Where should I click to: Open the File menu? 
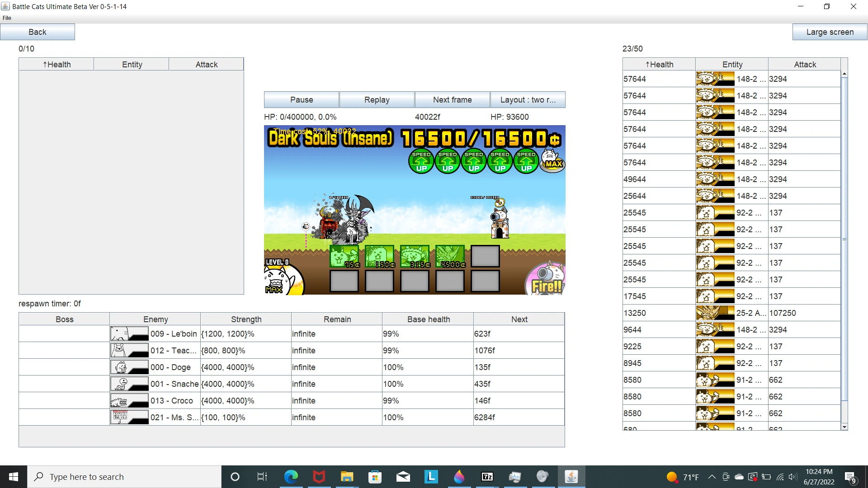click(x=7, y=18)
